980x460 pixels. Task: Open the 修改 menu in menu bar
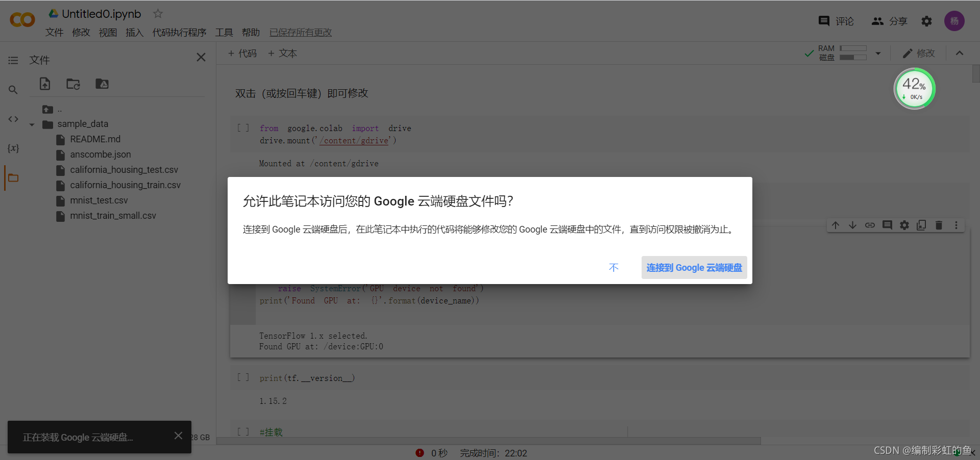[81, 33]
